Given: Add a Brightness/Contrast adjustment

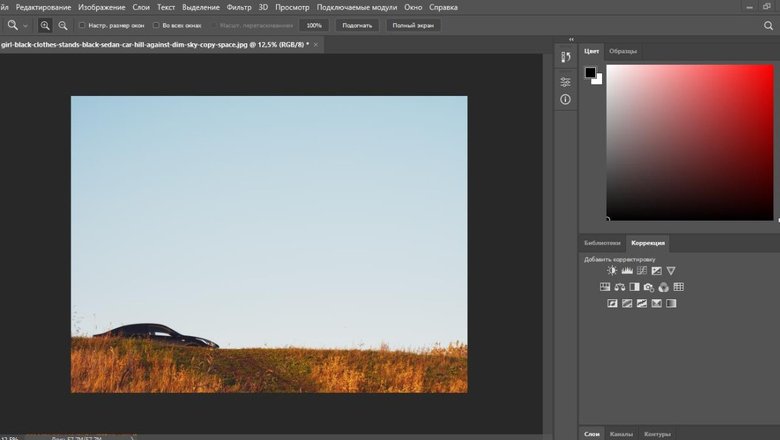Looking at the screenshot, I should [612, 270].
